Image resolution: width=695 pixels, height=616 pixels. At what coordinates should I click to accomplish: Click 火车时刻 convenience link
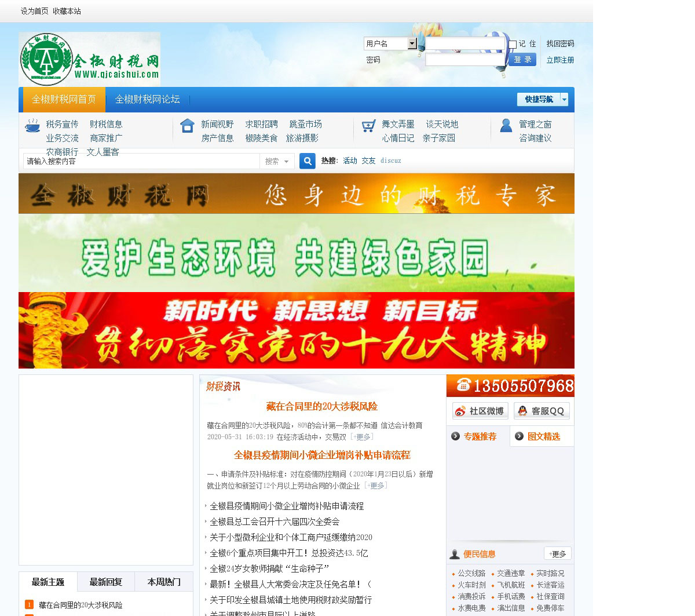[471, 585]
